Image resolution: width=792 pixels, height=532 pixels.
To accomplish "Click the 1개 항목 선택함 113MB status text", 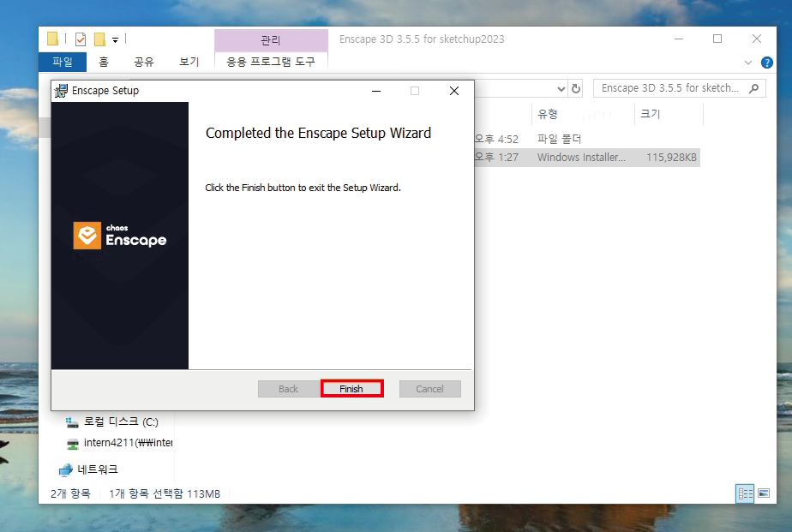I will coord(165,493).
